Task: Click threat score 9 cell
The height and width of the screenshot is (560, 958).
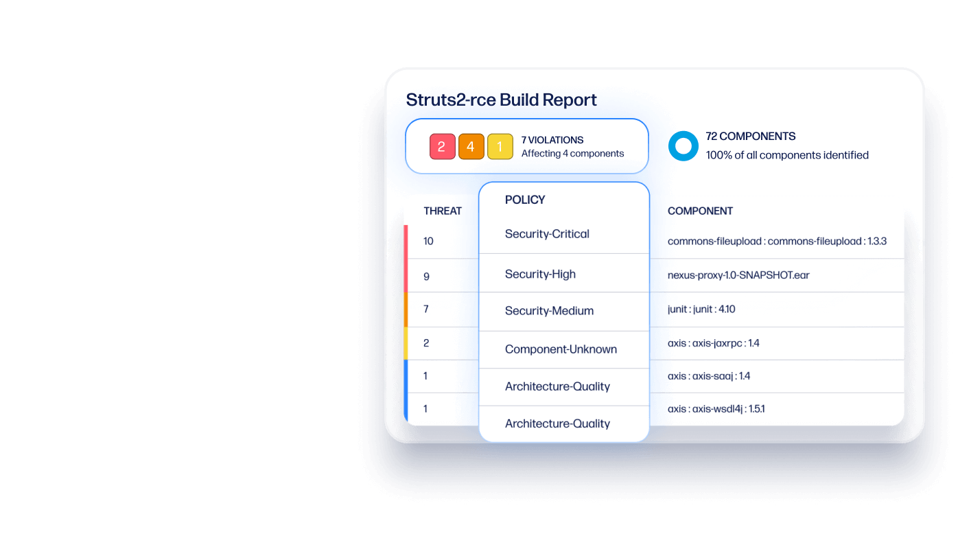Action: click(x=426, y=276)
